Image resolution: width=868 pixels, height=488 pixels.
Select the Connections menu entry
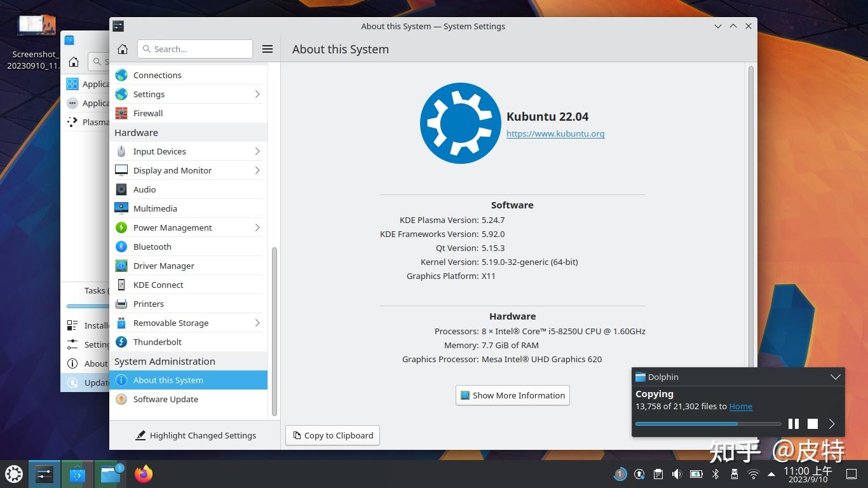[x=157, y=75]
